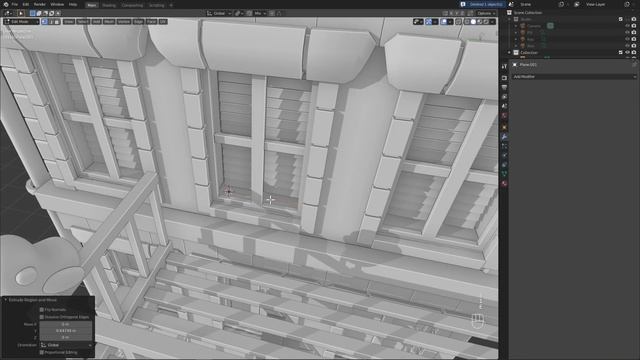Open object types visibility dropdown
640x360 pixels.
tap(418, 22)
